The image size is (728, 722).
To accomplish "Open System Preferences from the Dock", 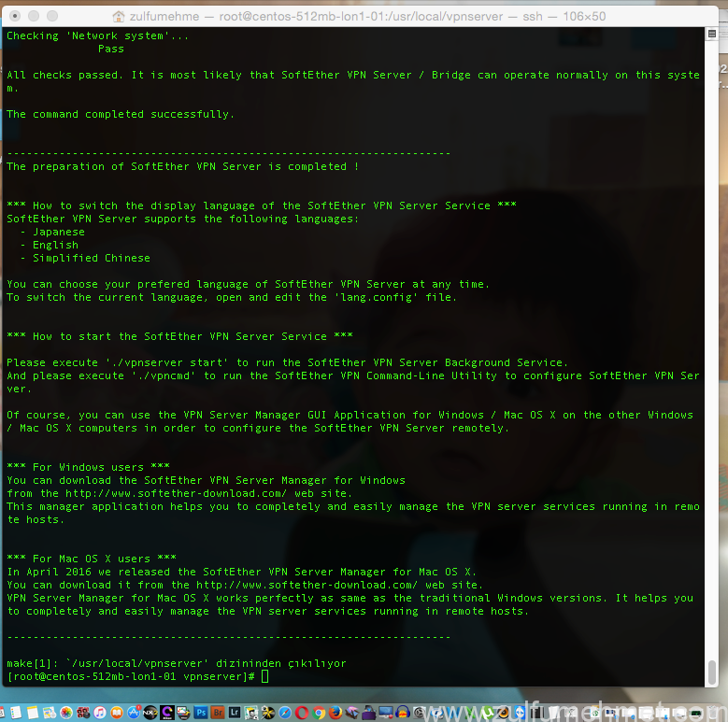I will (x=420, y=713).
